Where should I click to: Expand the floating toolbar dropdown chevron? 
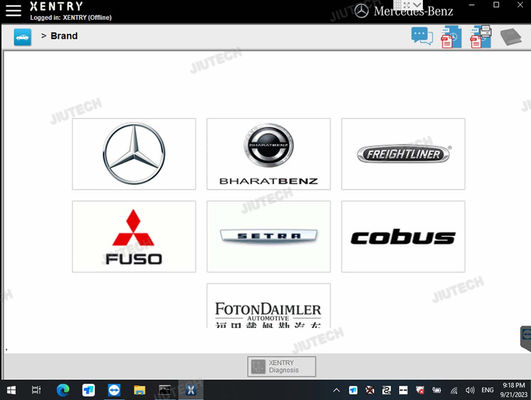(x=418, y=4)
